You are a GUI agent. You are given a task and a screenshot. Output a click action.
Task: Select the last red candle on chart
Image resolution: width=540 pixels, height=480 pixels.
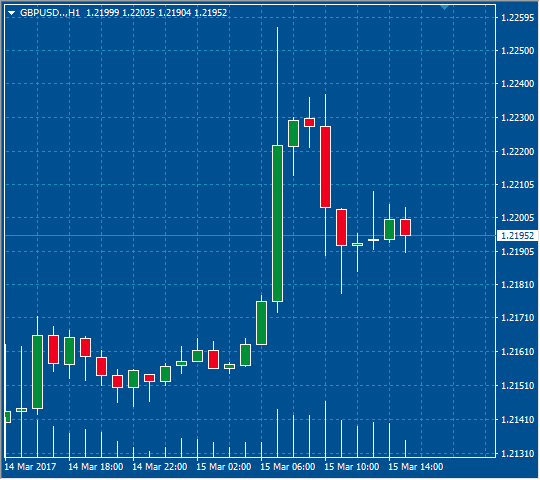pos(405,228)
